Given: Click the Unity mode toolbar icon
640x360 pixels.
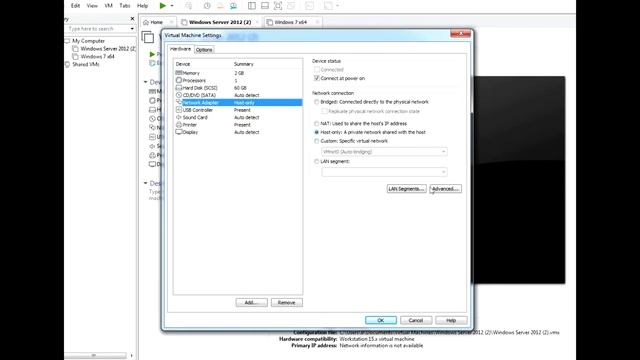Looking at the screenshot, I should click(x=291, y=6).
